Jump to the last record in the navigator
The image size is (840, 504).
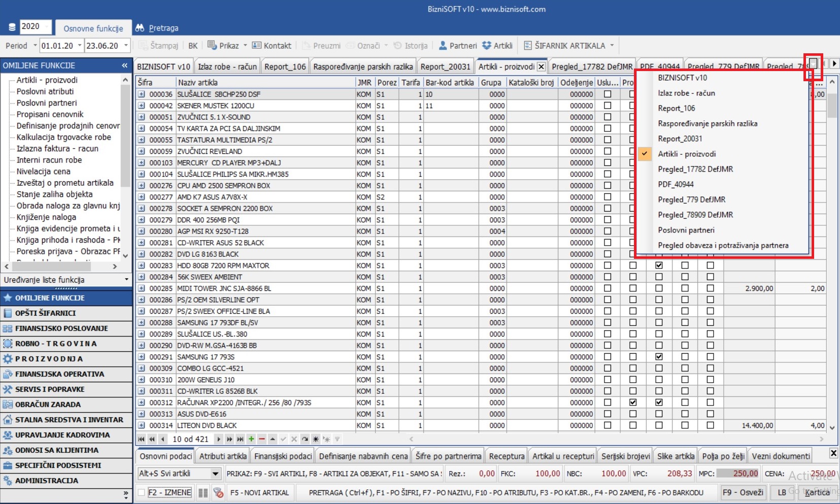(x=240, y=439)
